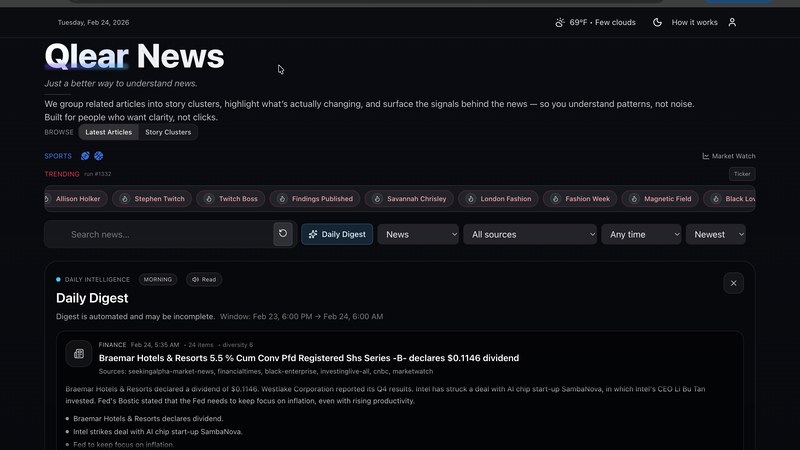This screenshot has width=800, height=450.
Task: Click the 69°F Few clouds text
Action: [603, 22]
